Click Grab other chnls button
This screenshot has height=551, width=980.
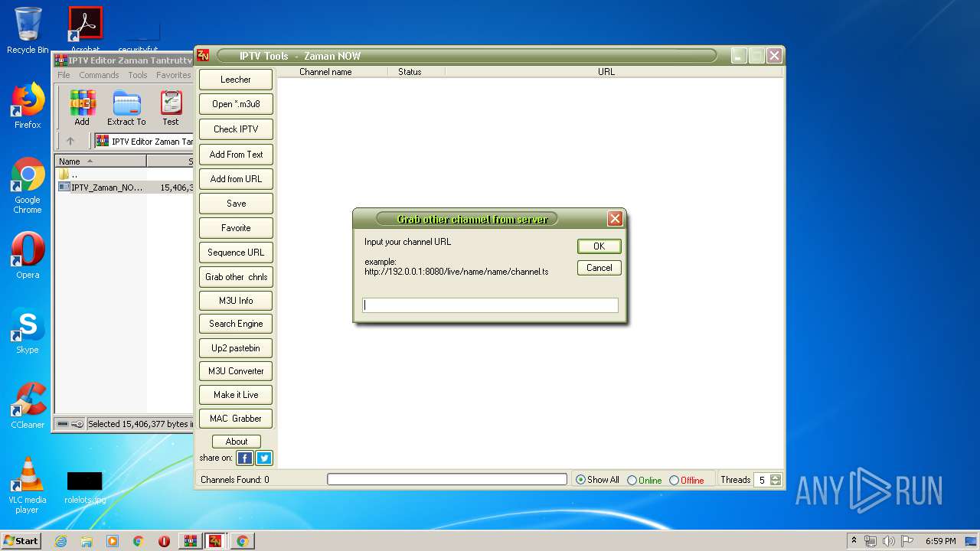tap(236, 277)
